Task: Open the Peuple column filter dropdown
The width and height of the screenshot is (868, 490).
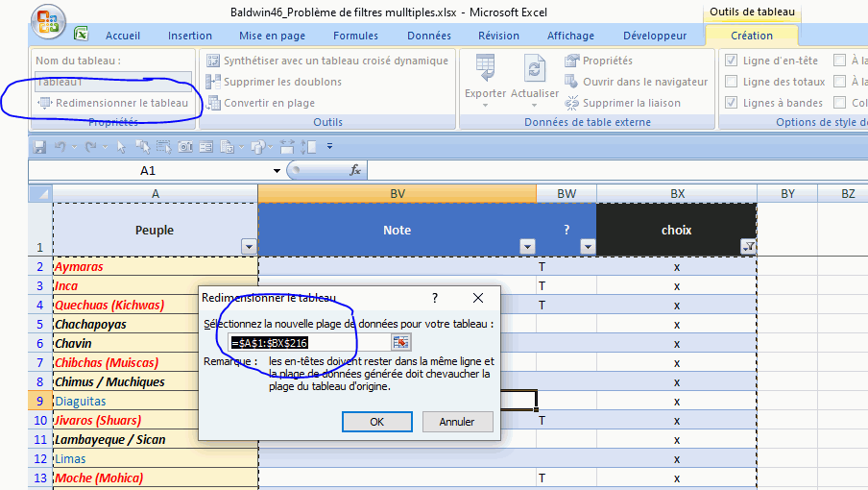Action: 249,247
